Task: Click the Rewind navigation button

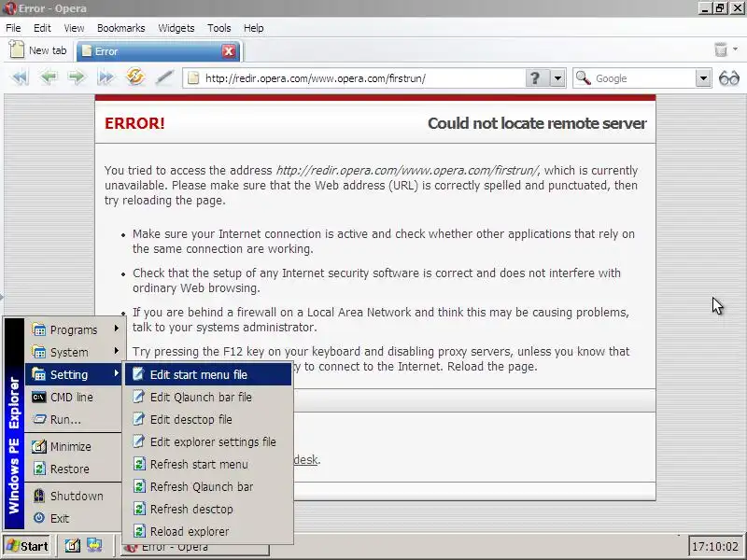Action: [x=20, y=77]
